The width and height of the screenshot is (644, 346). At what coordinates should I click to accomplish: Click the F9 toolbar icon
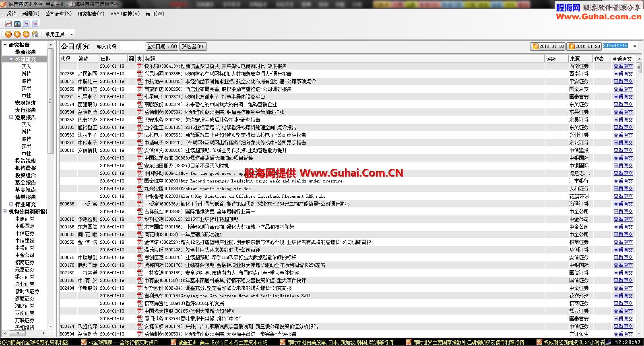click(x=26, y=24)
